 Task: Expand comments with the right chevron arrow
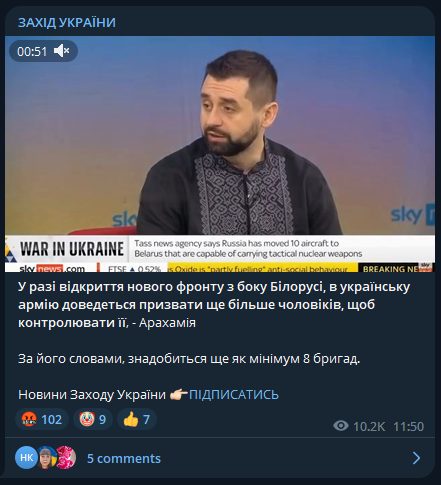click(416, 458)
